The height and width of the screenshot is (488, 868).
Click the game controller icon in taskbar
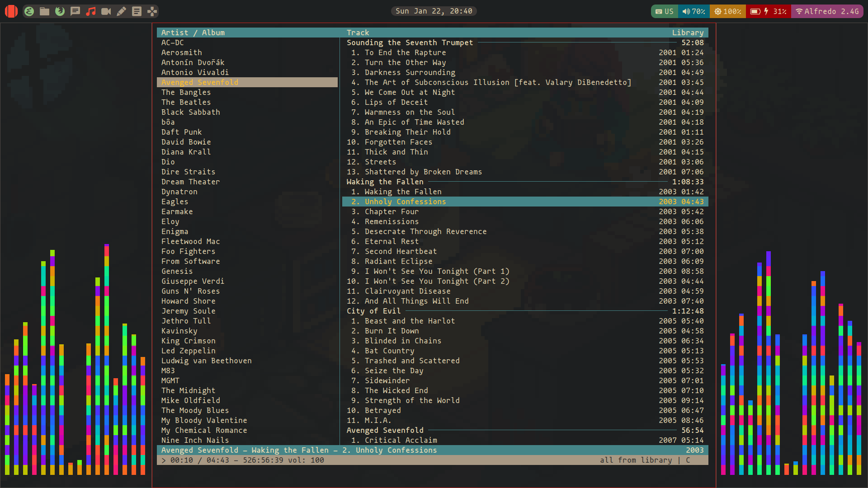coord(152,11)
